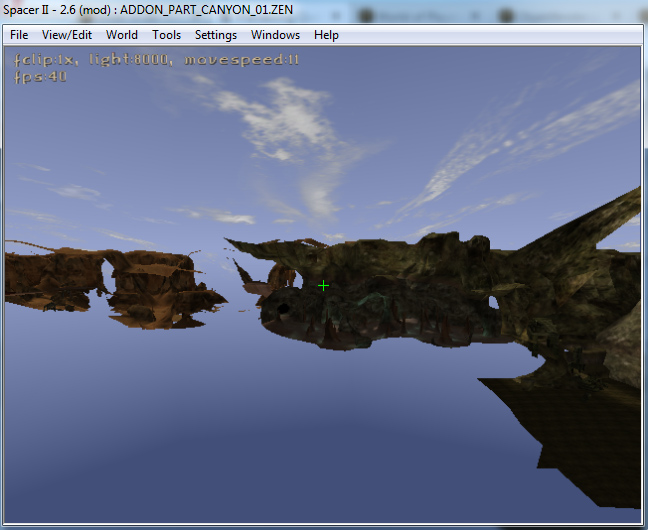Viewport: 648px width, 530px height.
Task: Click the ADDON_PART_CANYON_01.ZEN filename in title bar
Action: (189, 9)
